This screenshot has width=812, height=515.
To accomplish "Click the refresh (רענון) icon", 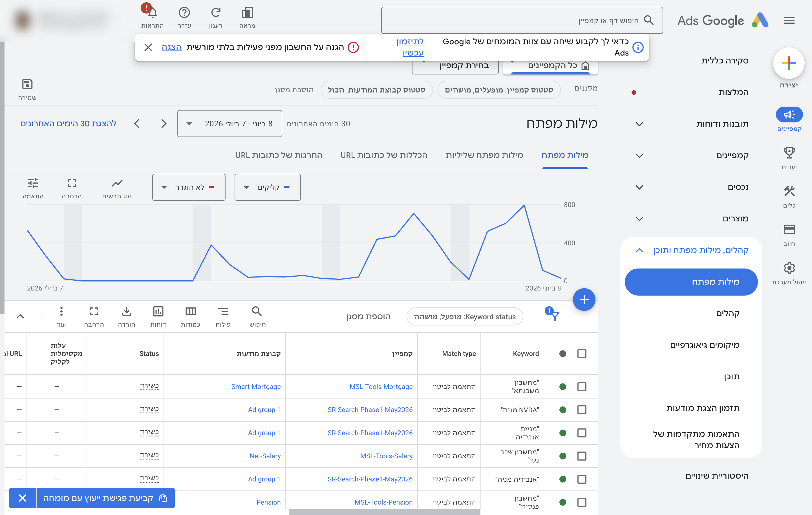I will coord(215,12).
